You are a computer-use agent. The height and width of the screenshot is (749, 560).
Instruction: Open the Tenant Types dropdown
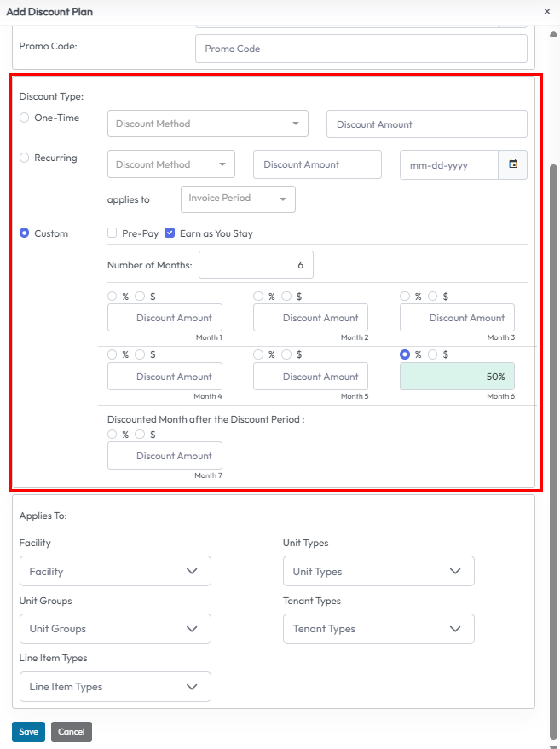click(378, 629)
